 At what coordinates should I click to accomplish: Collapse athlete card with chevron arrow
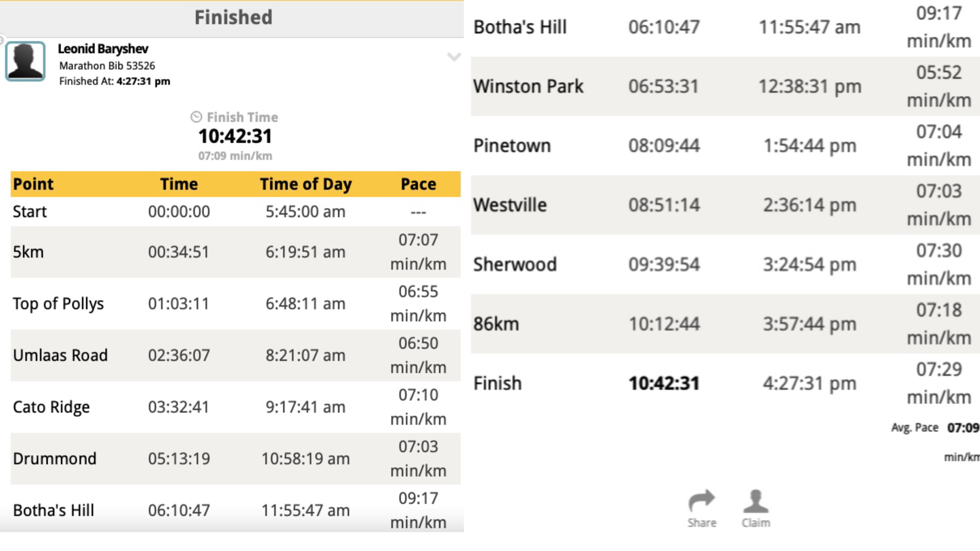[x=454, y=57]
